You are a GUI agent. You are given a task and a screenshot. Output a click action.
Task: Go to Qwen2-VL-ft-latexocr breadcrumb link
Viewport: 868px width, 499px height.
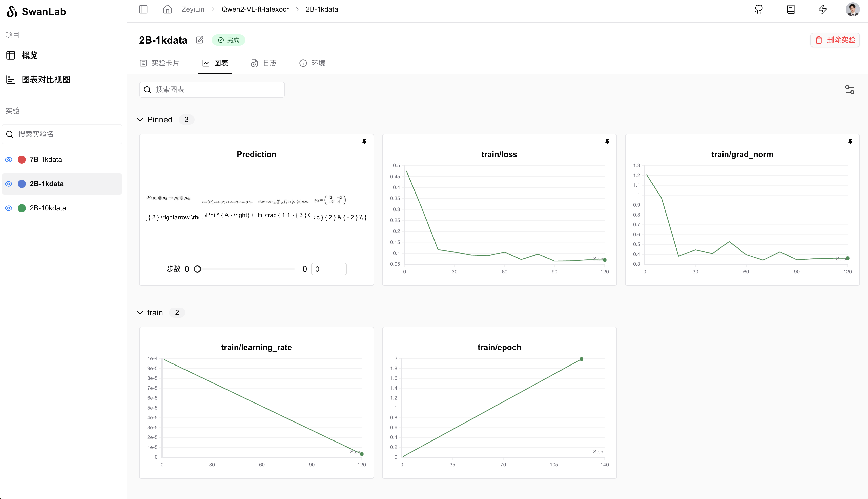coord(255,9)
